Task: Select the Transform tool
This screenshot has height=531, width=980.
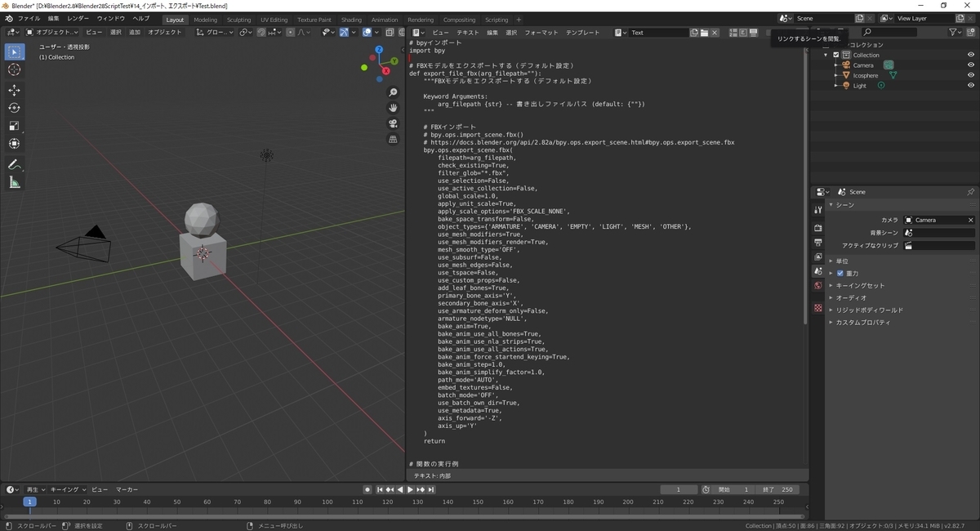Action: click(x=14, y=144)
